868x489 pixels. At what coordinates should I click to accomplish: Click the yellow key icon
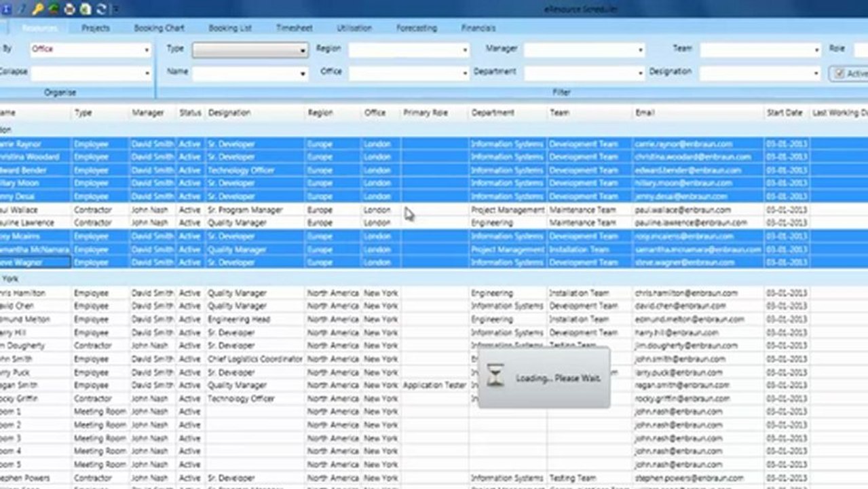38,9
